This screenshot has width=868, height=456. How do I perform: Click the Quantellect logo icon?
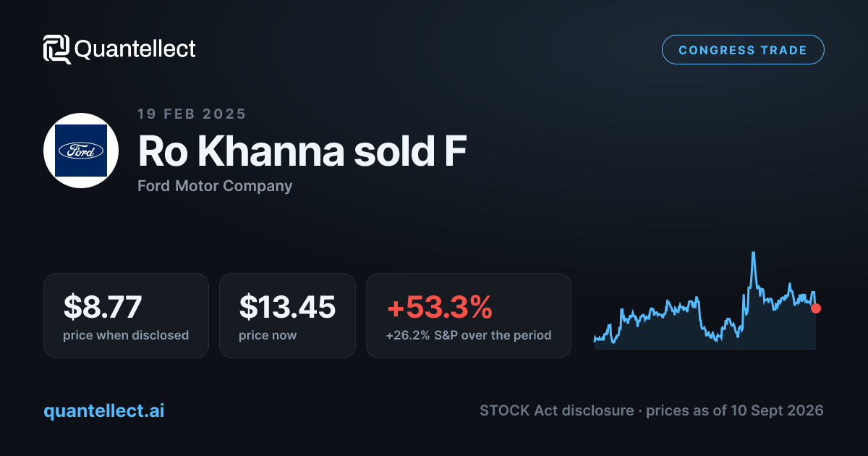click(56, 49)
